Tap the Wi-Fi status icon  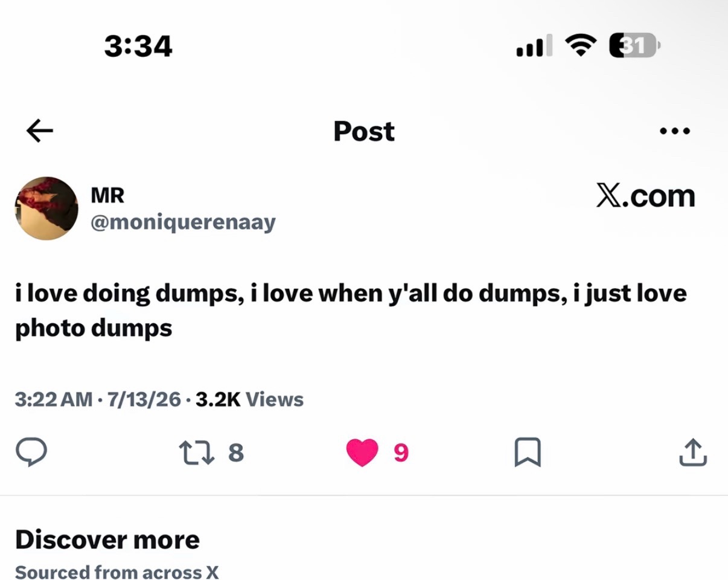(x=581, y=46)
